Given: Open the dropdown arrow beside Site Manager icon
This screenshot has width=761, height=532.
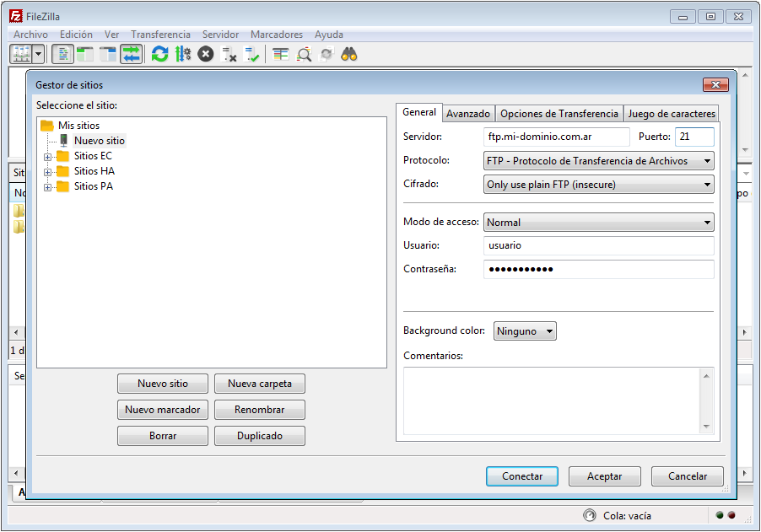Looking at the screenshot, I should (x=39, y=54).
